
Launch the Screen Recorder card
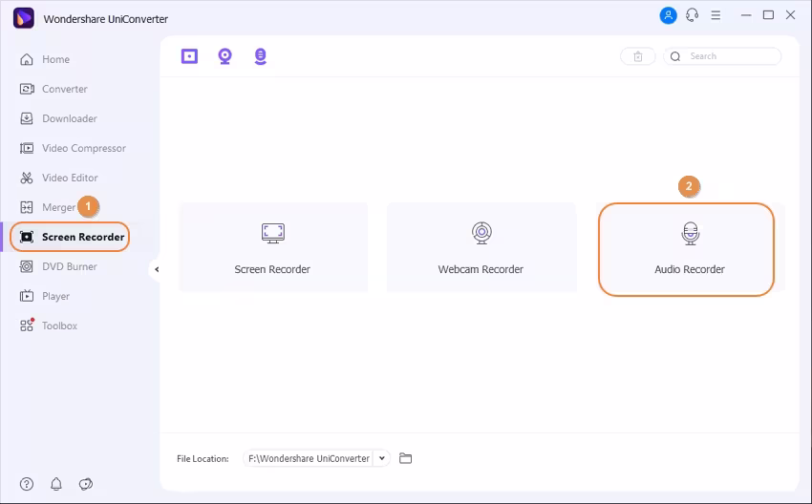[x=273, y=247]
